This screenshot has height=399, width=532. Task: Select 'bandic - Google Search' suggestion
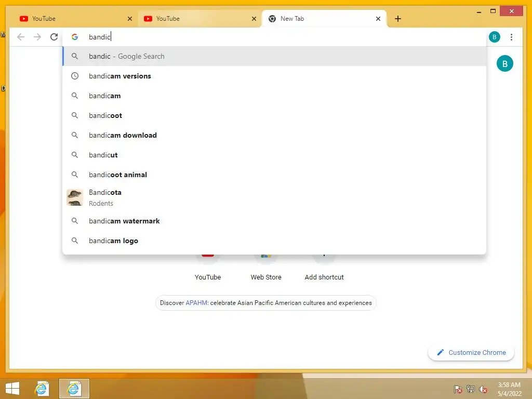274,56
